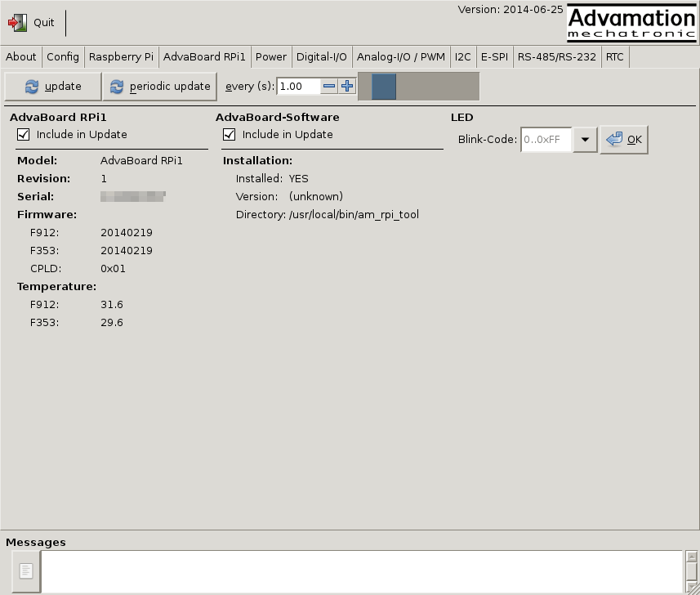Screen dimensions: 700x595
Task: Confirm the blink code with OK
Action: (624, 140)
